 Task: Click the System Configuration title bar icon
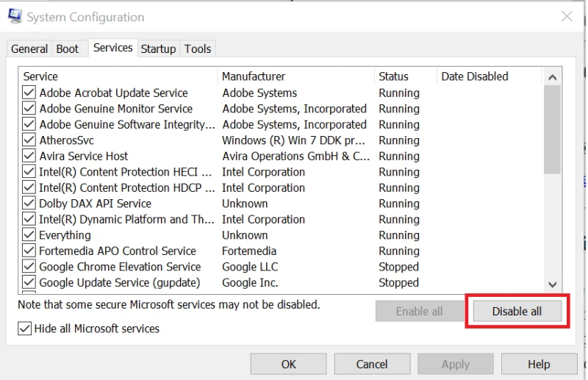point(14,16)
